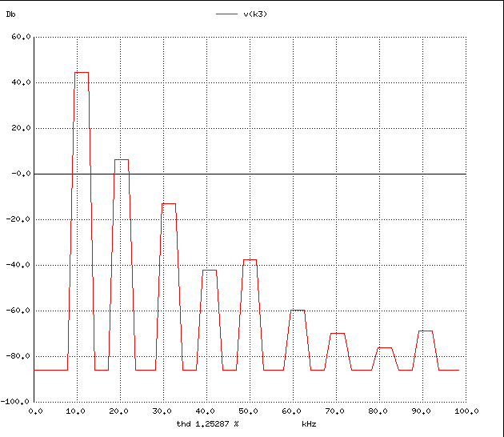Image resolution: width=504 pixels, height=437 pixels.
Task: Click the top of the 20 kHz harmonic peak
Action: point(121,159)
